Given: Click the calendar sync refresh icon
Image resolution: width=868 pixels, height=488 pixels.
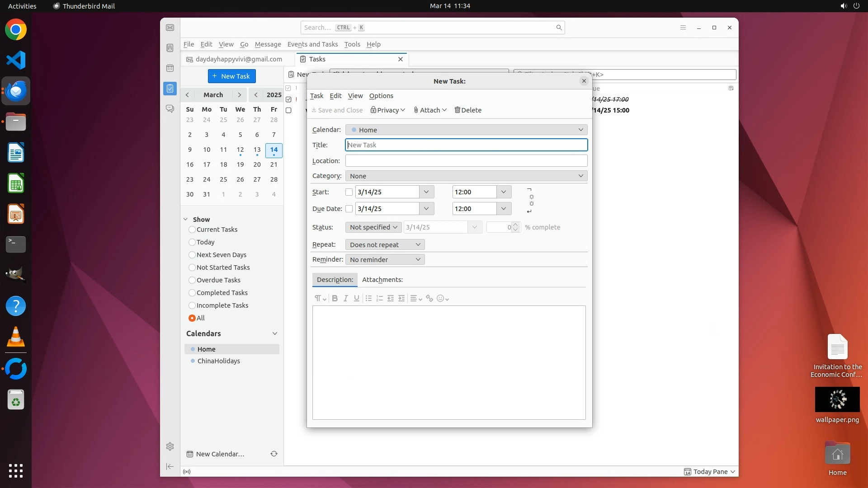Looking at the screenshot, I should [x=274, y=454].
